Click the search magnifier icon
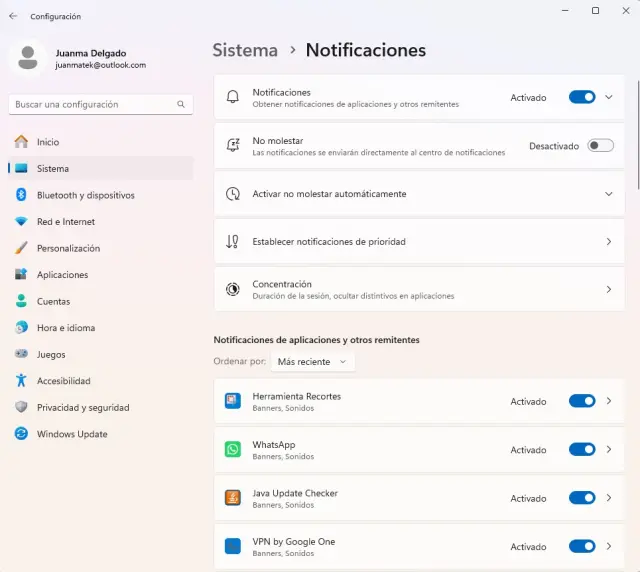640x572 pixels. (181, 104)
